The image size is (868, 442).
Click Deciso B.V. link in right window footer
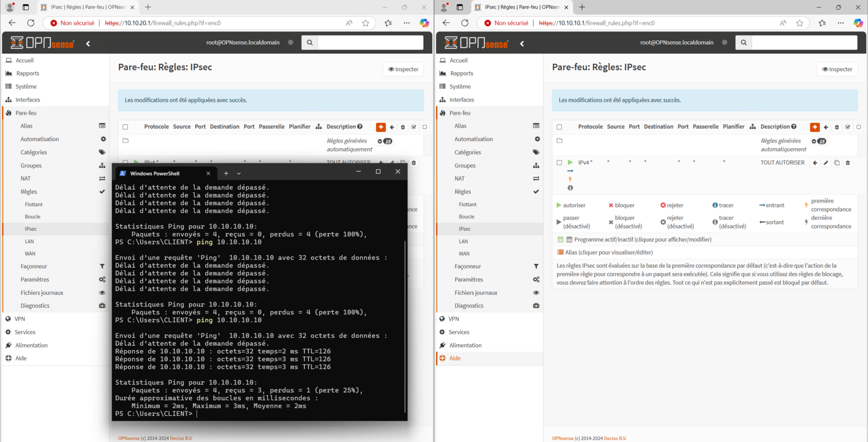[x=615, y=438]
